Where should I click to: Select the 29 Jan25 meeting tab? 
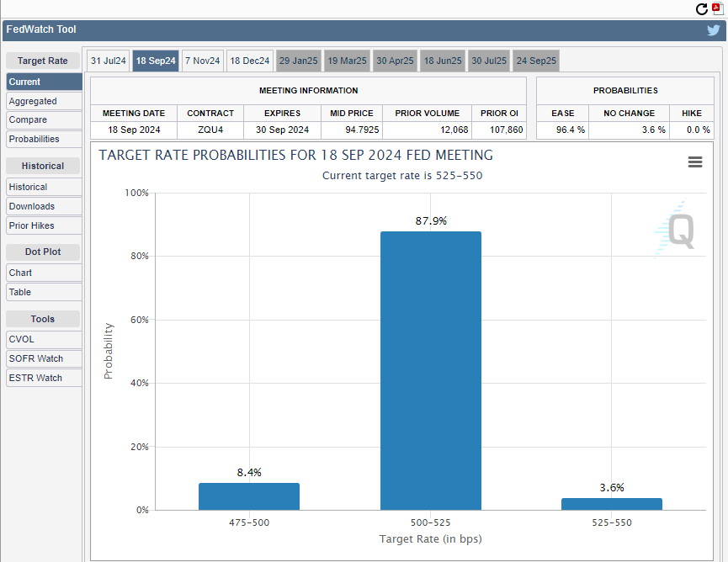coord(299,61)
